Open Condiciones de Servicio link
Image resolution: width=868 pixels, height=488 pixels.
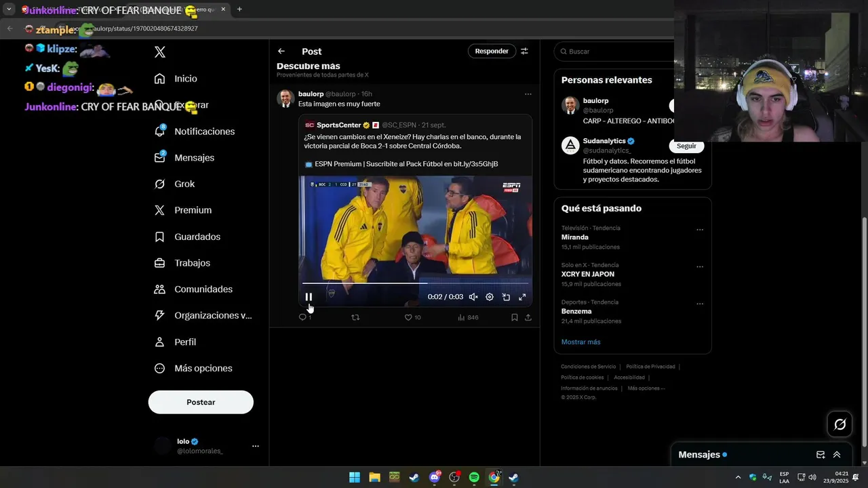pos(589,367)
